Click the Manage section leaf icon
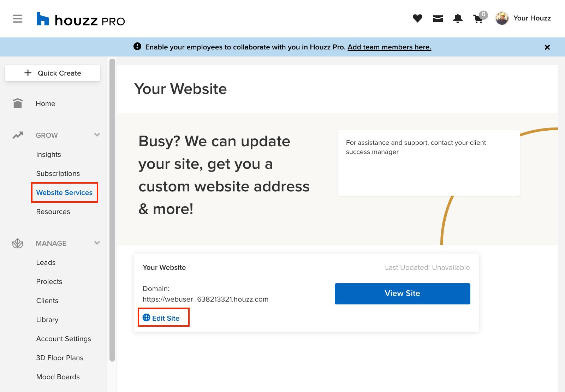The image size is (565, 392). pos(18,243)
